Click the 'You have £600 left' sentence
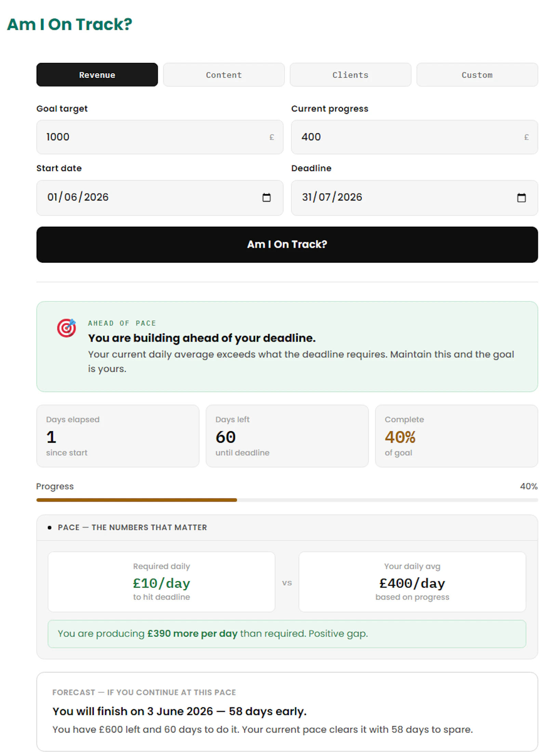This screenshot has width=547, height=756. click(x=263, y=729)
